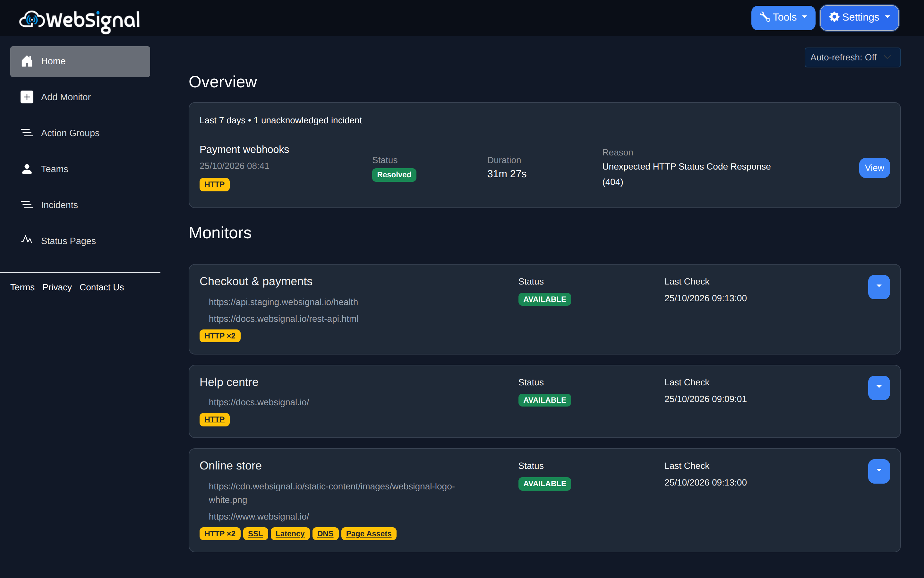
Task: Click the Home house icon
Action: (27, 61)
